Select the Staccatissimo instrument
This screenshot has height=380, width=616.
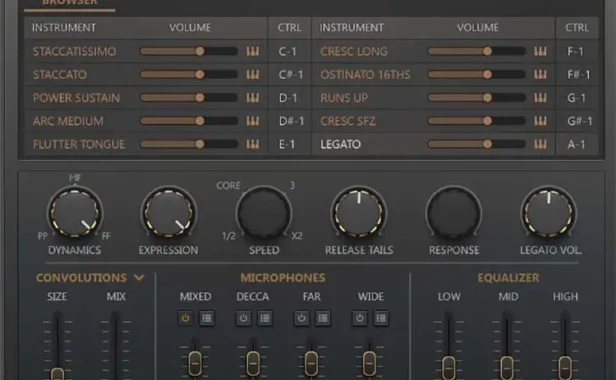tap(74, 51)
